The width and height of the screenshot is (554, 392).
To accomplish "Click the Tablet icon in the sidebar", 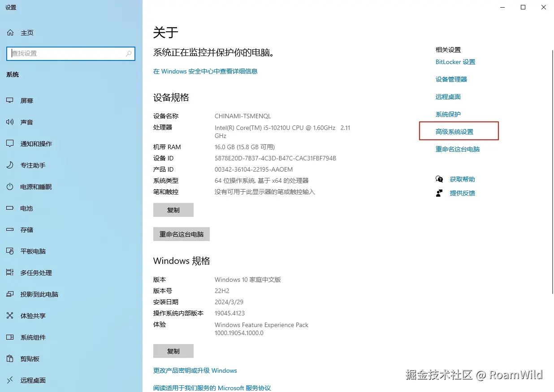I will pyautogui.click(x=10, y=251).
